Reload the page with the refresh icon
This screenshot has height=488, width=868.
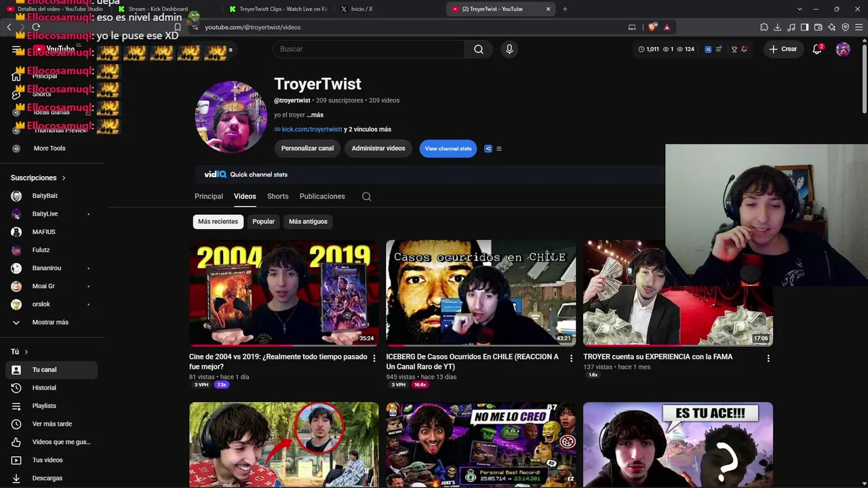point(36,27)
